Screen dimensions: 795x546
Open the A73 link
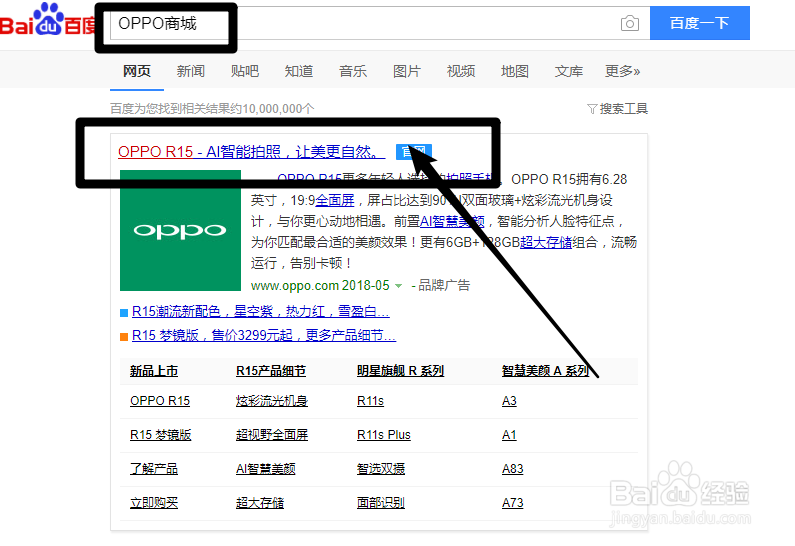click(x=513, y=503)
